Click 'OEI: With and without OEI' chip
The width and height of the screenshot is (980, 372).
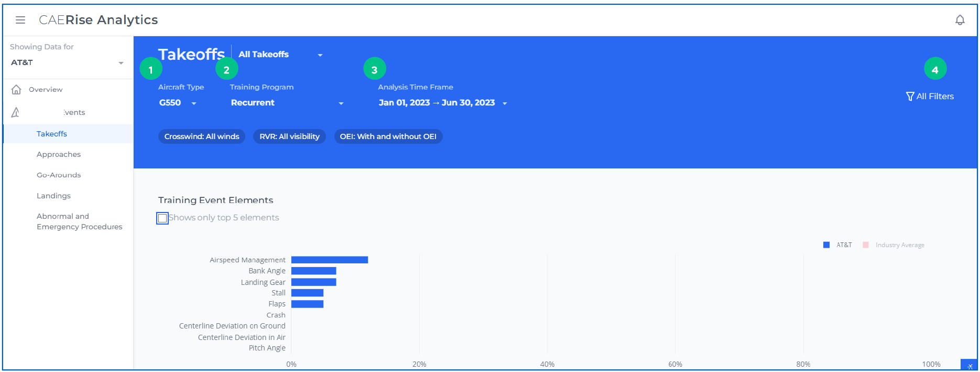388,136
